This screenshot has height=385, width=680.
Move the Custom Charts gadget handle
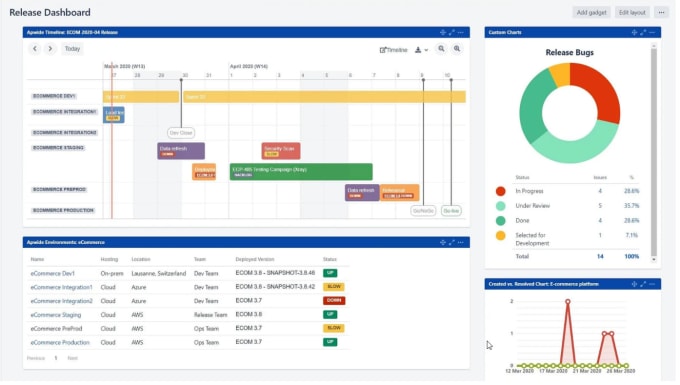pos(634,33)
